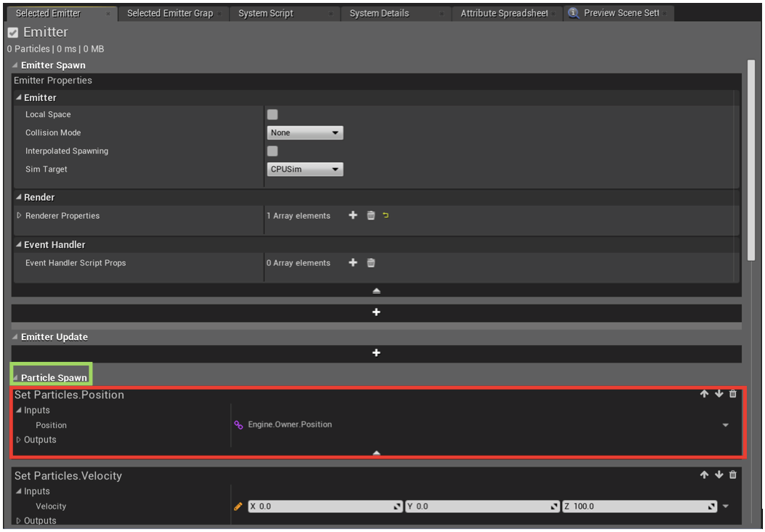This screenshot has width=765, height=532.
Task: Reset Renderer Properties to default
Action: 385,216
